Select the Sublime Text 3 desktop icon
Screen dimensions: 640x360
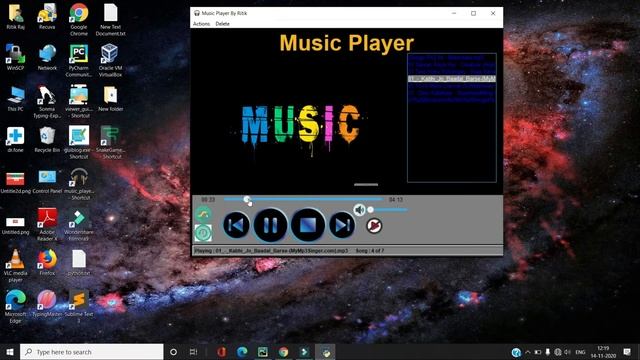[79, 307]
